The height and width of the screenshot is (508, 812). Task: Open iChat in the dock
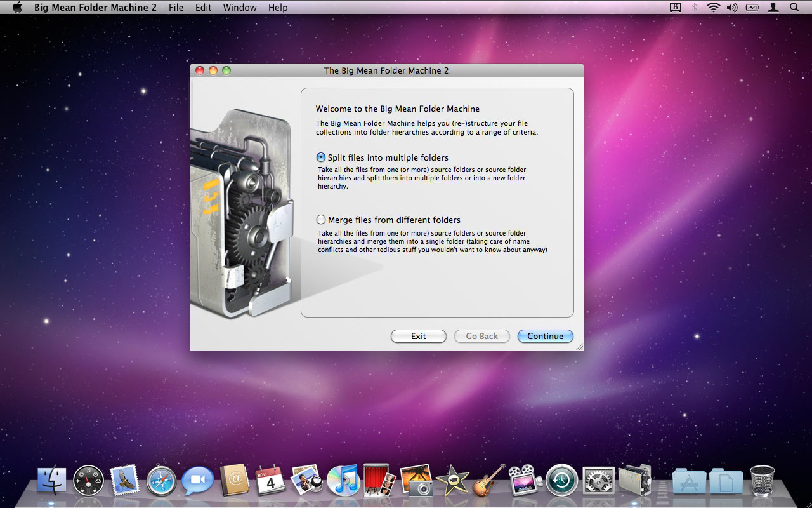197,481
